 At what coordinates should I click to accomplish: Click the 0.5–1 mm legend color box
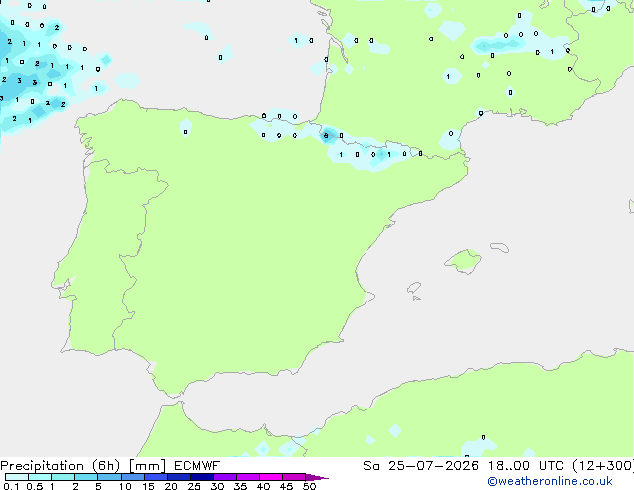pyautogui.click(x=40, y=477)
